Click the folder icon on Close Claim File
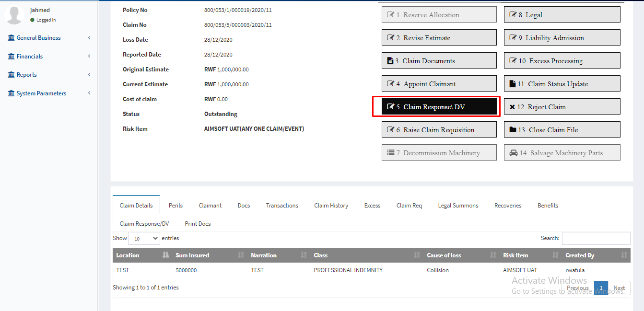This screenshot has height=311, width=644. pyautogui.click(x=513, y=130)
